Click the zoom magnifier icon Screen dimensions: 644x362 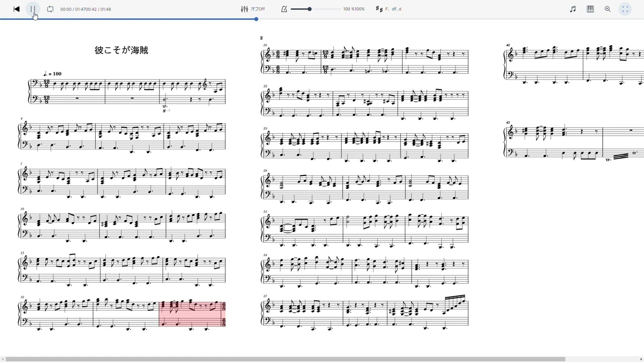pyautogui.click(x=607, y=9)
